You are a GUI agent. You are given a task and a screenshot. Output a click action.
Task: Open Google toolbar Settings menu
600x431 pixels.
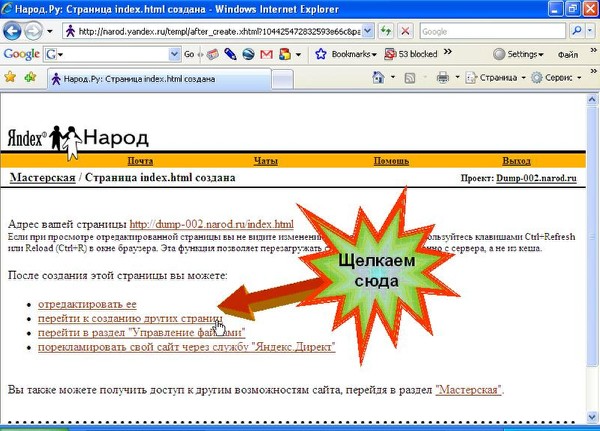[x=518, y=54]
